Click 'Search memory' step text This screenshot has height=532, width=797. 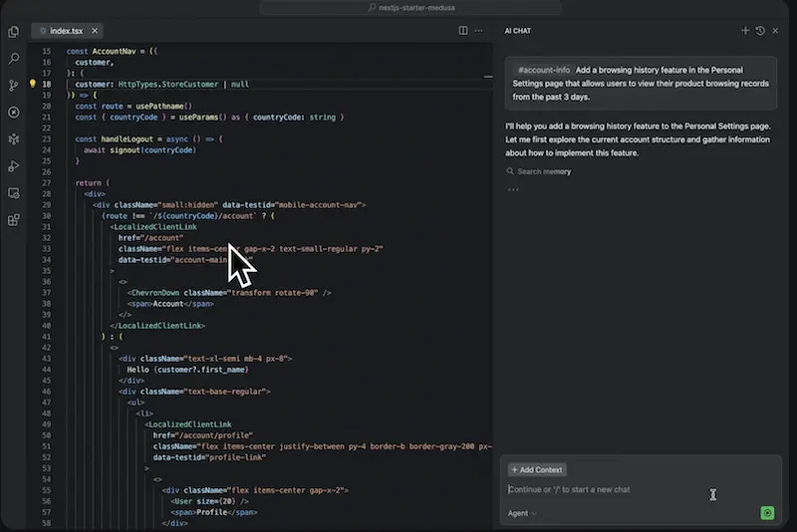[x=544, y=171]
